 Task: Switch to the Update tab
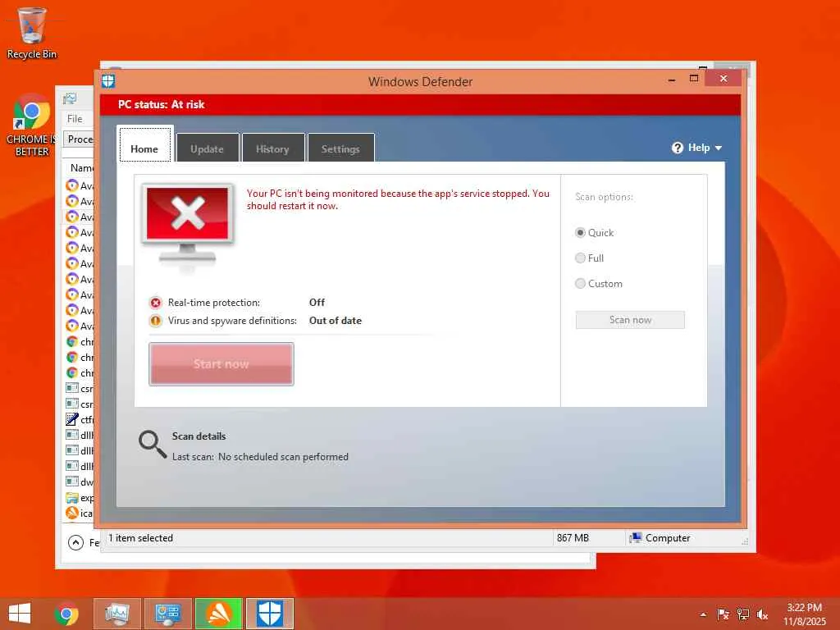coord(208,148)
